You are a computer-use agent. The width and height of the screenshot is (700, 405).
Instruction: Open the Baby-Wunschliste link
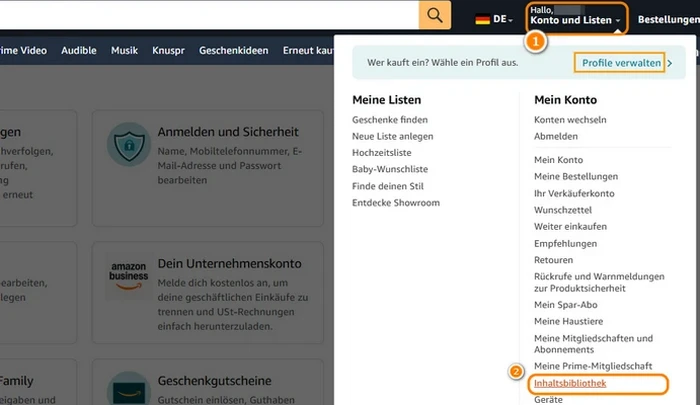390,169
